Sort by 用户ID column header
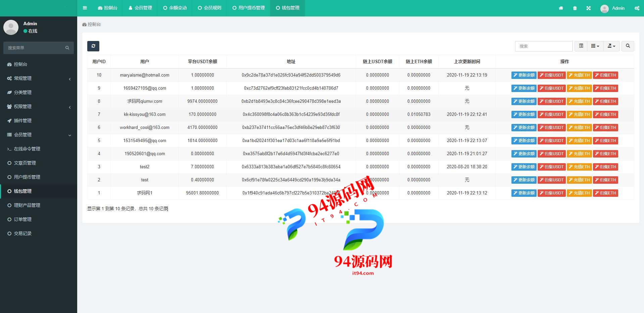 click(99, 62)
